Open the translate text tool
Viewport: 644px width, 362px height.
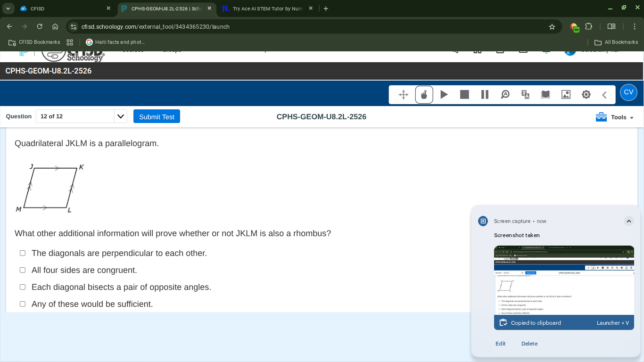click(x=526, y=95)
